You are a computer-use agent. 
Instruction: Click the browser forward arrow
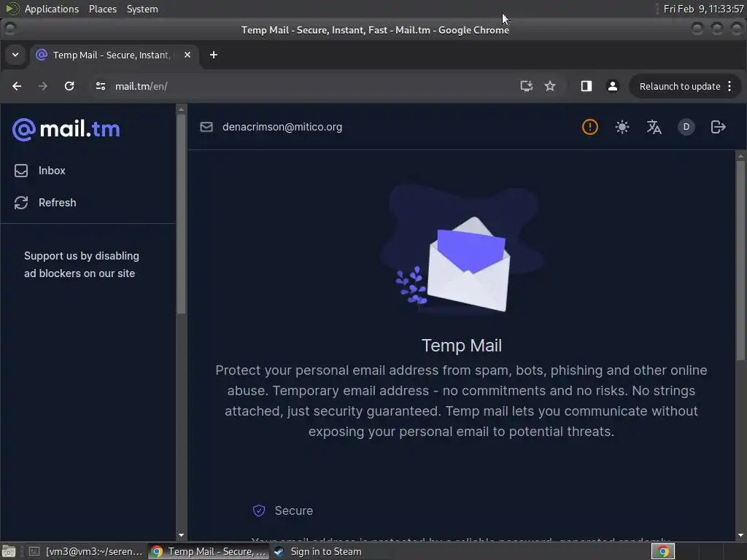pyautogui.click(x=43, y=86)
